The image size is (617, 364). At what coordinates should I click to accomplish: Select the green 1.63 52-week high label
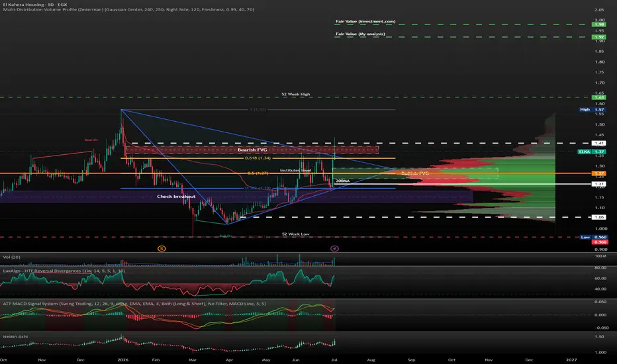tap(599, 97)
